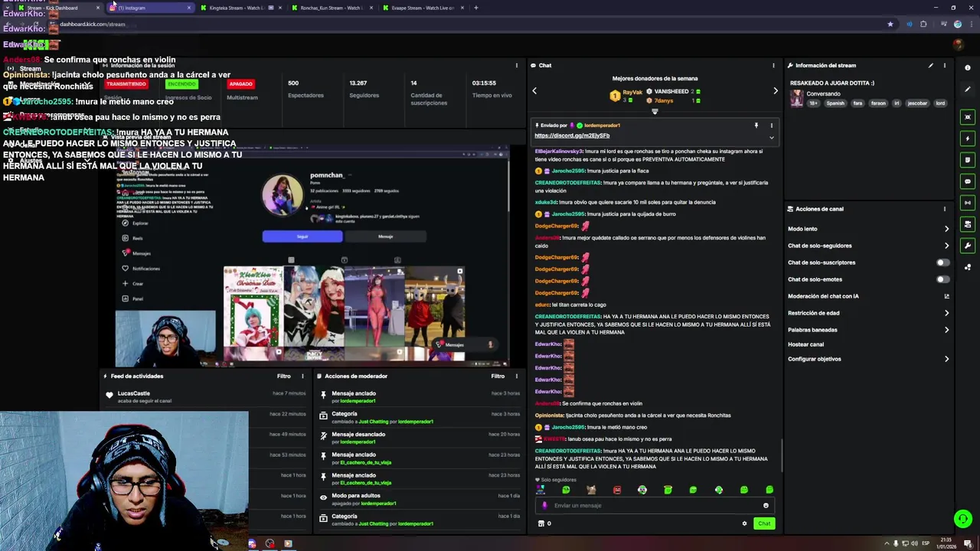Open LucasCastle in activity feed

pyautogui.click(x=134, y=393)
